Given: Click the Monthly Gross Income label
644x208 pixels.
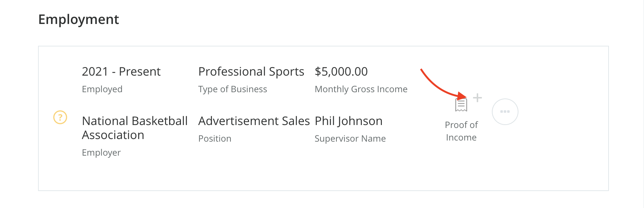Looking at the screenshot, I should [361, 89].
